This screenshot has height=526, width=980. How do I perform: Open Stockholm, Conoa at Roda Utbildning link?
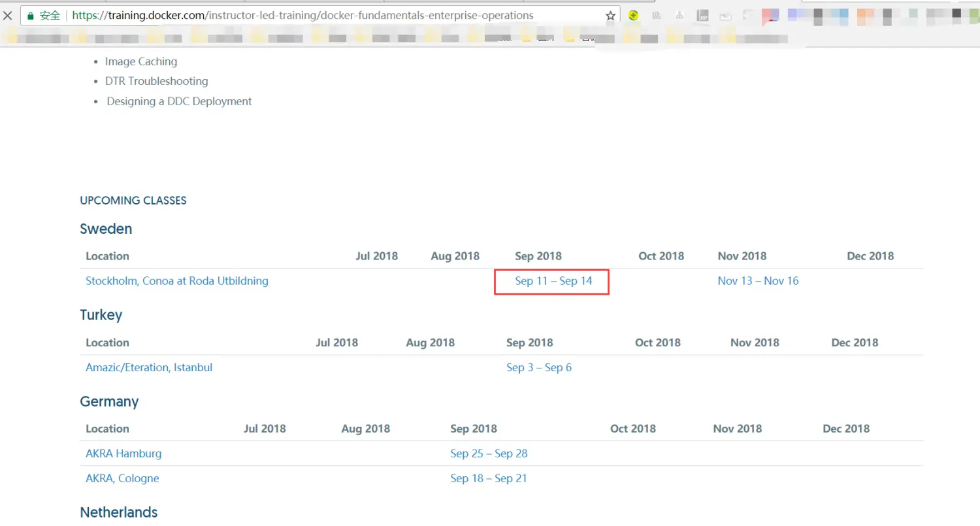177,281
